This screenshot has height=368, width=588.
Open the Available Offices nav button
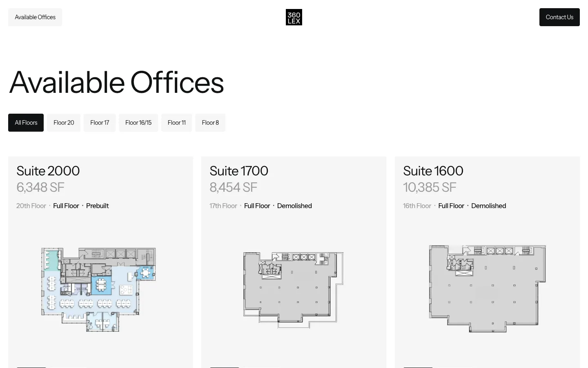click(35, 17)
